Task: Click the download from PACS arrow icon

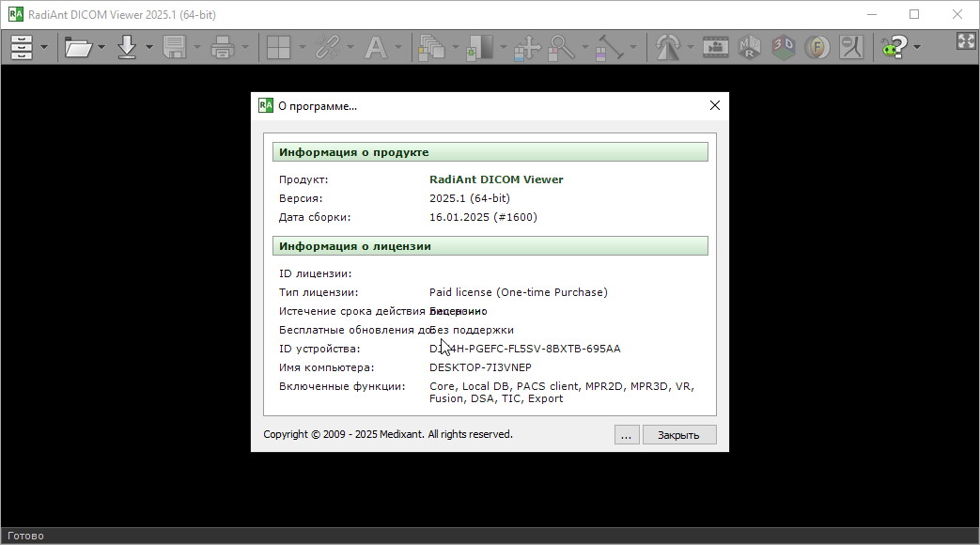Action: 127,47
